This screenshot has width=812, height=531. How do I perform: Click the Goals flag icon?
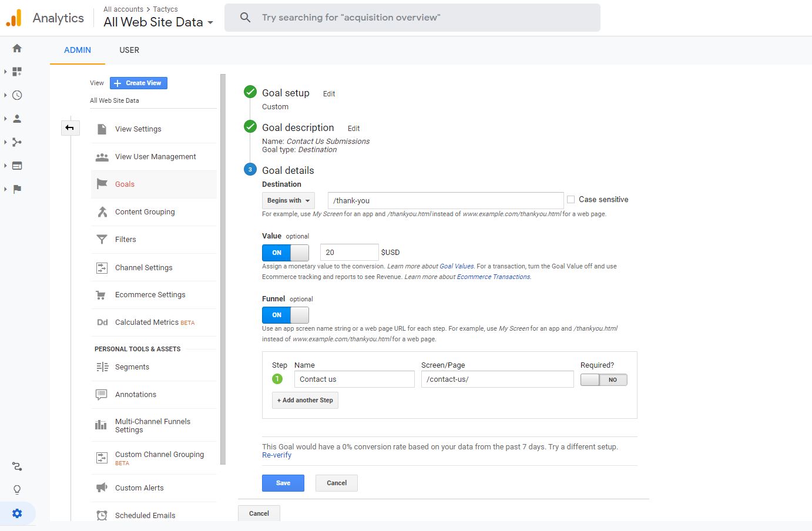[102, 184]
